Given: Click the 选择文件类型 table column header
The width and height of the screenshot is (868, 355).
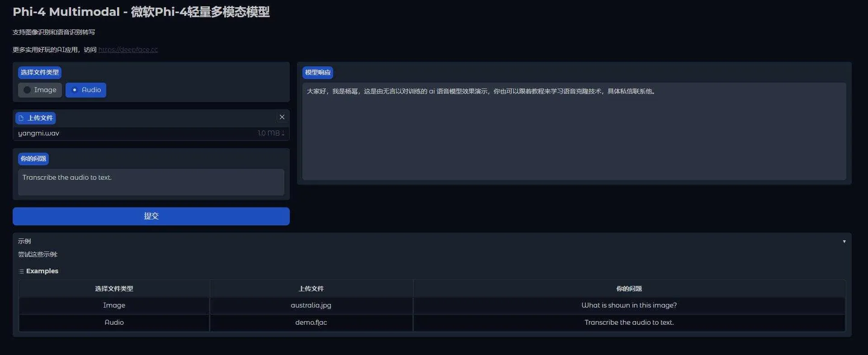Looking at the screenshot, I should [x=114, y=289].
